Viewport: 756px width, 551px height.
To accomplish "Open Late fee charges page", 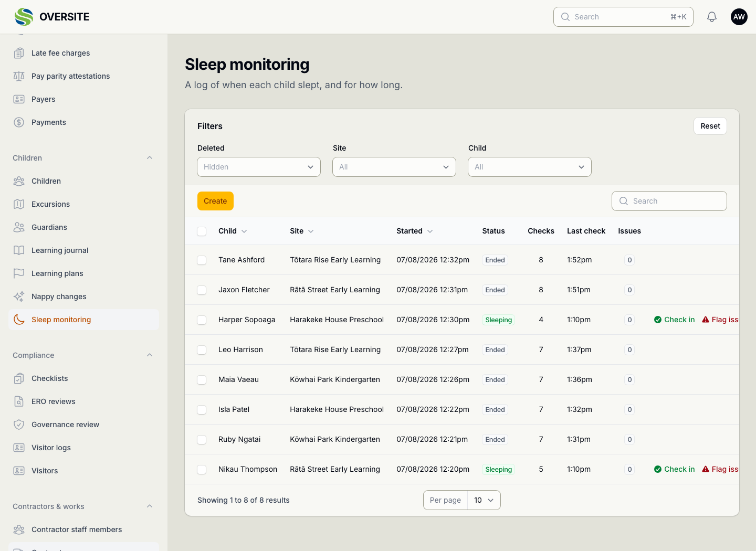I will click(x=84, y=53).
